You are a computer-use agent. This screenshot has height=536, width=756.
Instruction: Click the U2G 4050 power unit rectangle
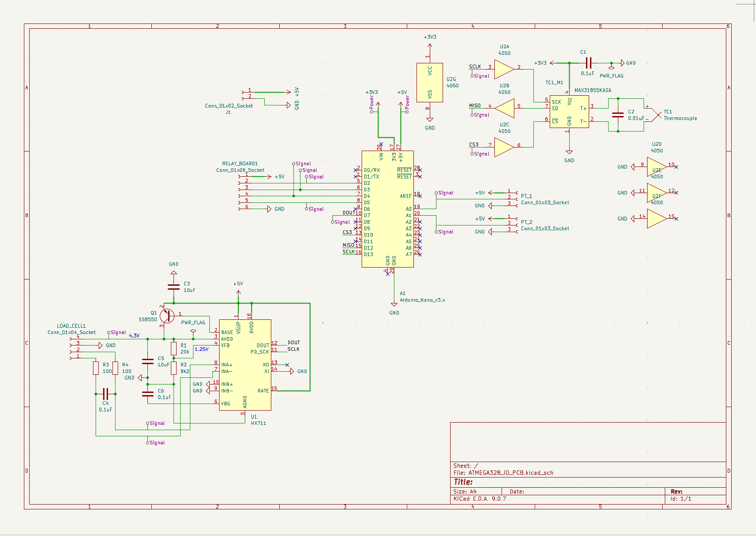click(x=429, y=82)
